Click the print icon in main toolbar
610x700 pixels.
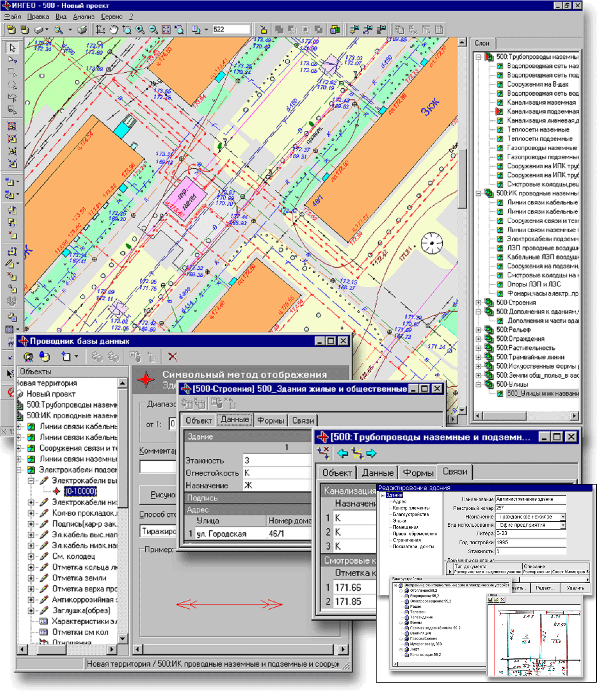82,30
